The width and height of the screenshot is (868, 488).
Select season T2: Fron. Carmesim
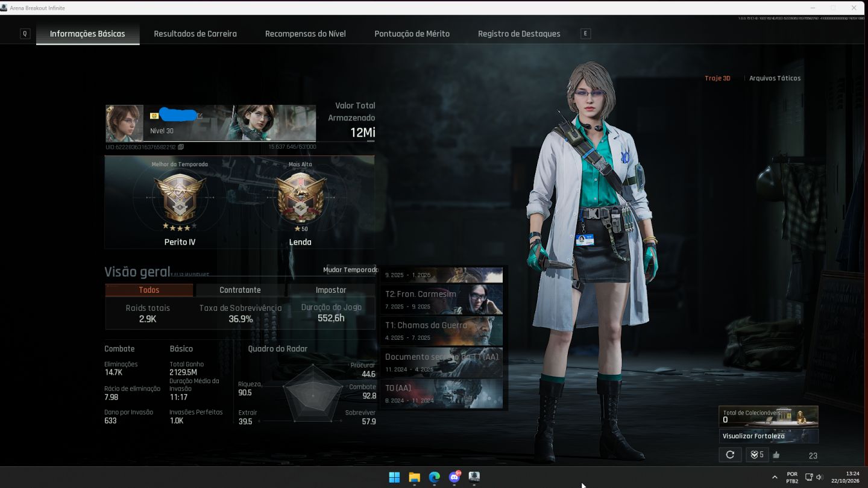click(443, 299)
